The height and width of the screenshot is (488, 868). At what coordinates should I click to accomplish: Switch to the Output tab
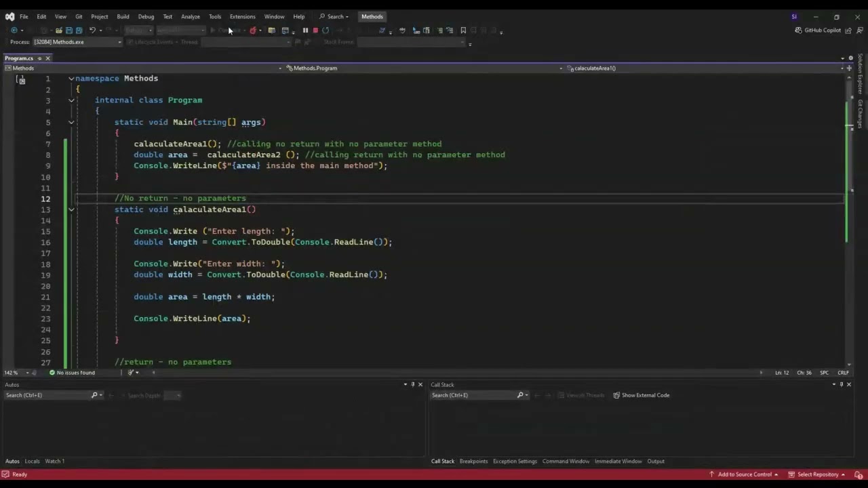(656, 461)
